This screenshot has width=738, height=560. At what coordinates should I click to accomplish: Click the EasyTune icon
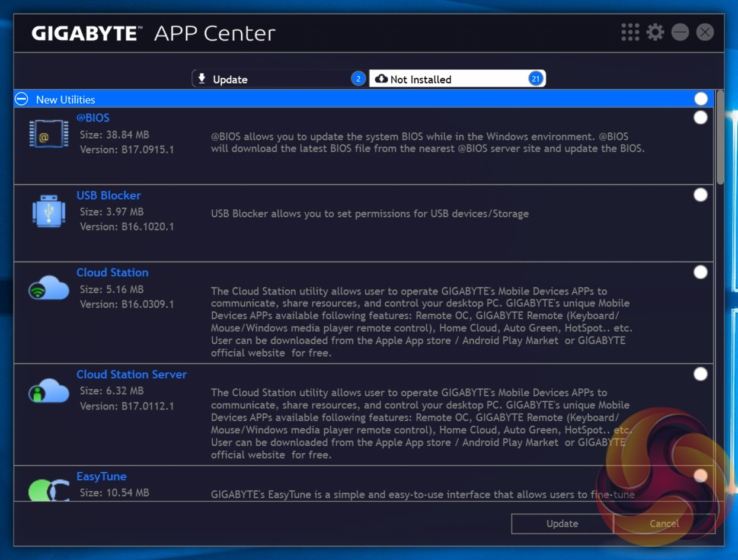click(49, 491)
